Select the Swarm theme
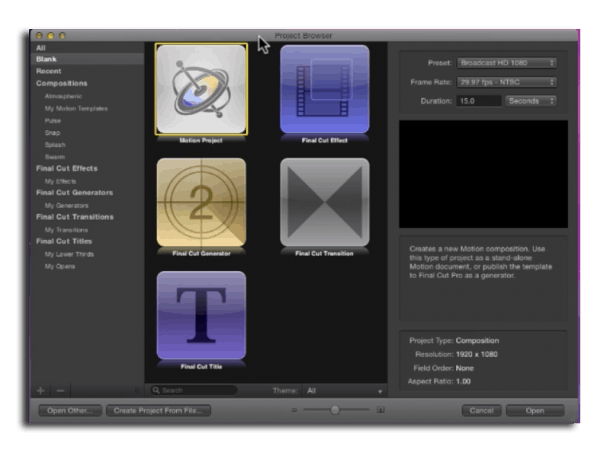 pyautogui.click(x=55, y=157)
